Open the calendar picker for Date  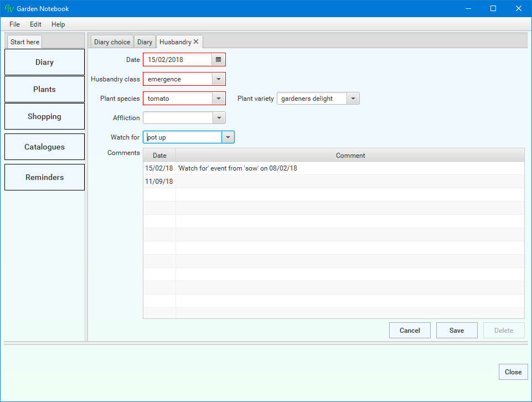click(x=219, y=60)
